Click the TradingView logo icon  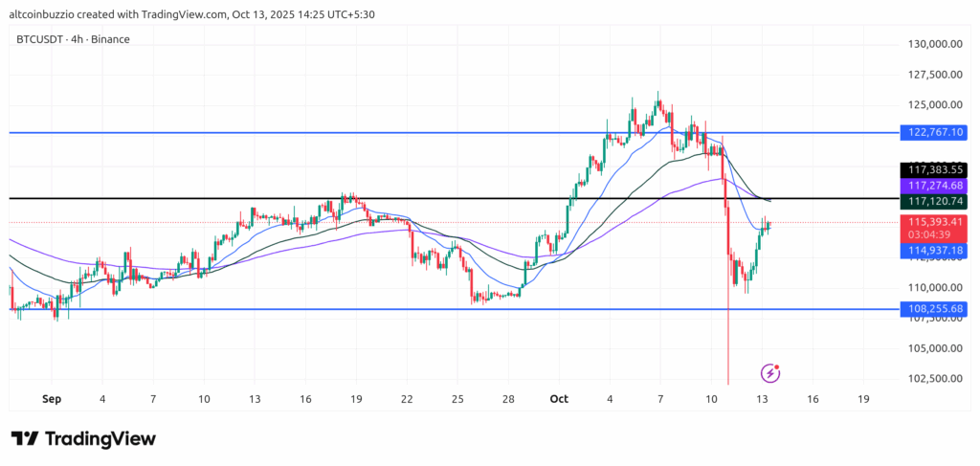tap(26, 438)
